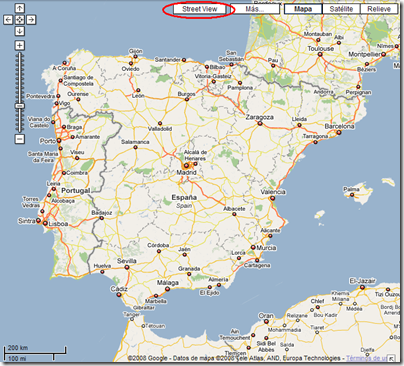Open the Más... options button
Image resolution: width=404 pixels, height=366 pixels.
click(x=255, y=9)
